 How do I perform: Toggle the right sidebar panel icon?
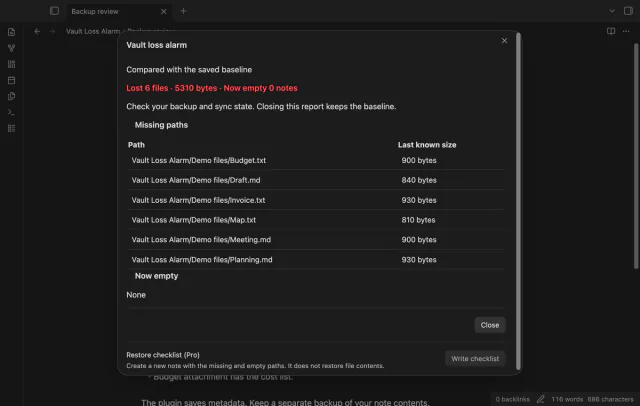pos(628,11)
